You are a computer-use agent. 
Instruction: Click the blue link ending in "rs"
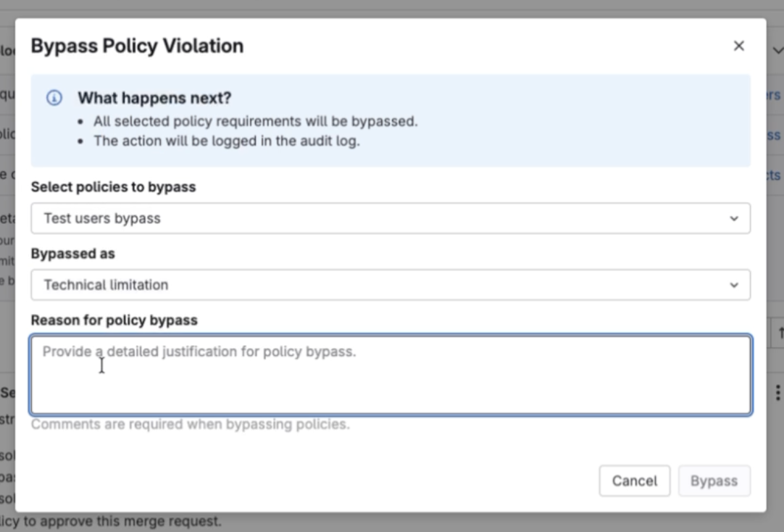pos(775,94)
